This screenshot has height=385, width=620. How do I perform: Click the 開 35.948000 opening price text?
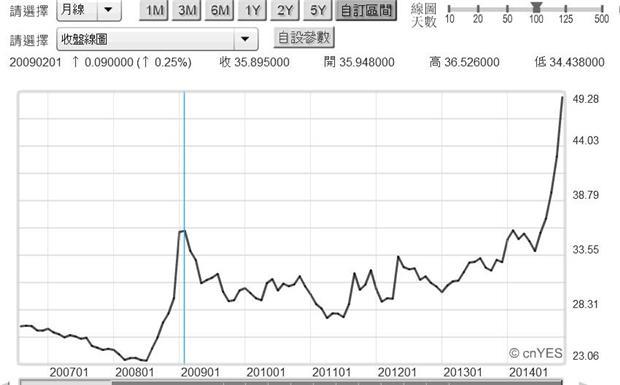coord(359,62)
